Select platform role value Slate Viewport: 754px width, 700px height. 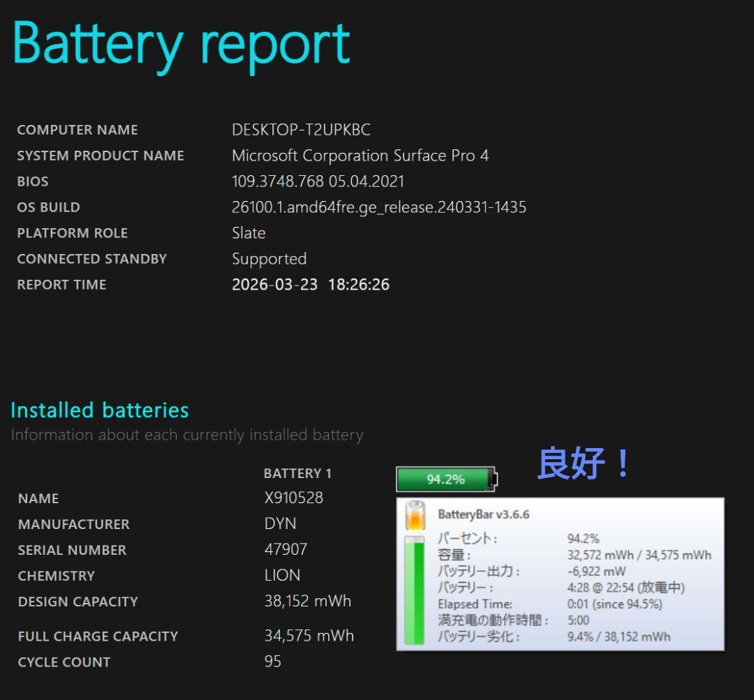249,232
